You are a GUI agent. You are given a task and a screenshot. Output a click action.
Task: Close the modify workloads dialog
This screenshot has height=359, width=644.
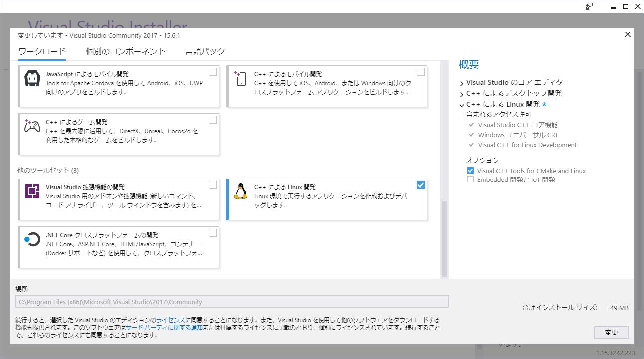[628, 34]
